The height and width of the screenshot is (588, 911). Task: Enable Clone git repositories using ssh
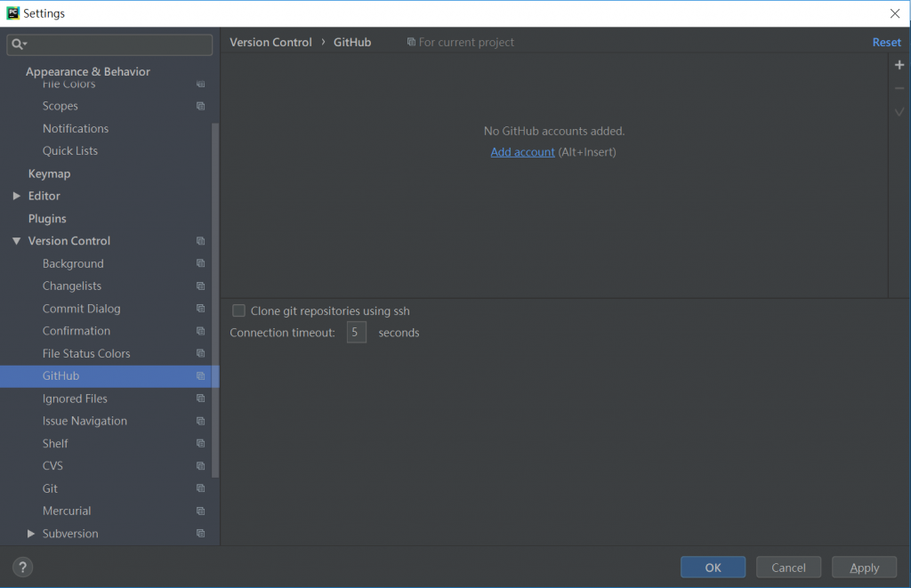coord(238,310)
